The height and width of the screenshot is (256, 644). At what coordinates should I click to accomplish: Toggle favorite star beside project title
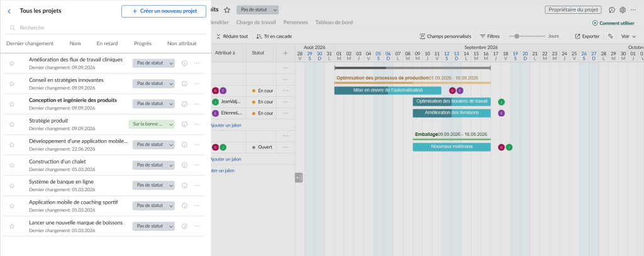click(x=227, y=10)
